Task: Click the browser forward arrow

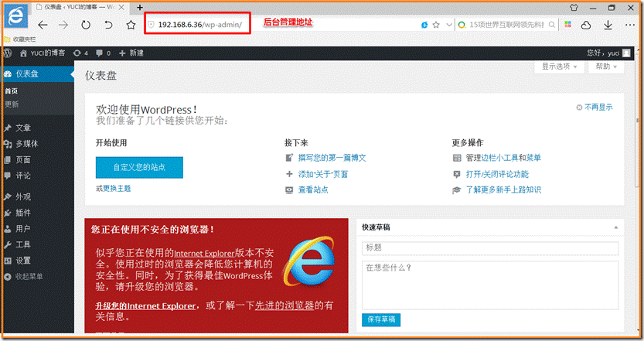Action: (x=63, y=25)
